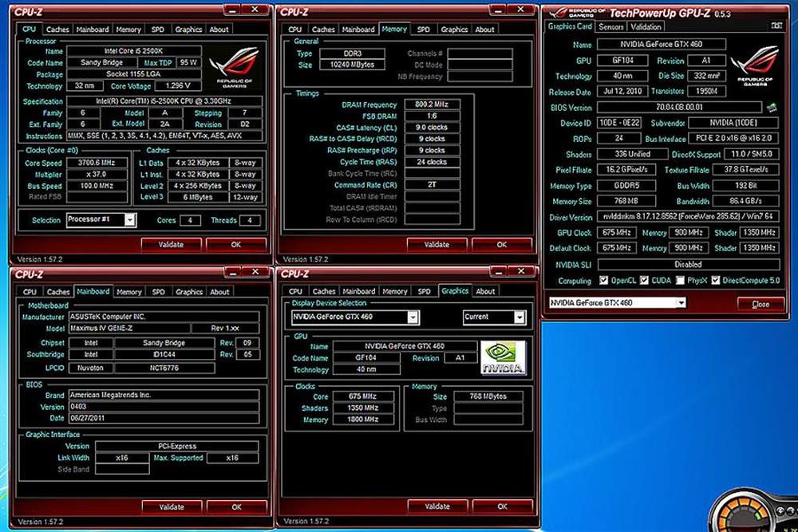
Task: Click the Multiplier value x 37.0
Action: 97,175
